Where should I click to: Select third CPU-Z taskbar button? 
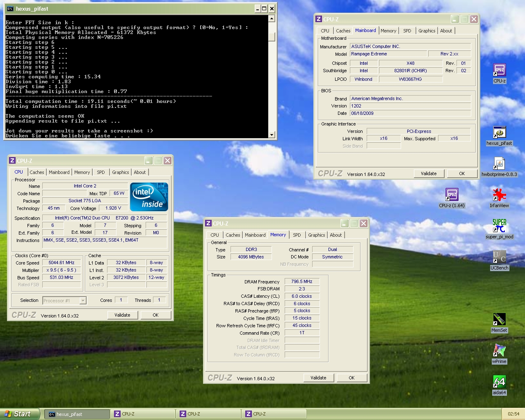(x=274, y=414)
